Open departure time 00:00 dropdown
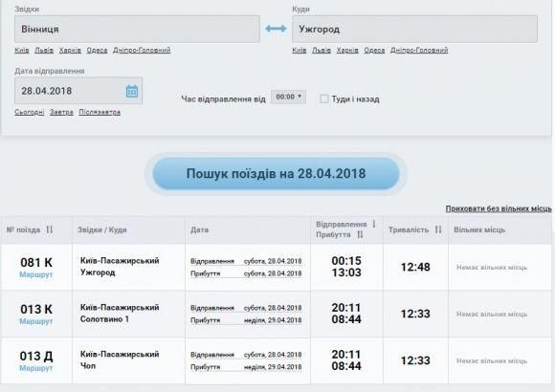 click(288, 97)
